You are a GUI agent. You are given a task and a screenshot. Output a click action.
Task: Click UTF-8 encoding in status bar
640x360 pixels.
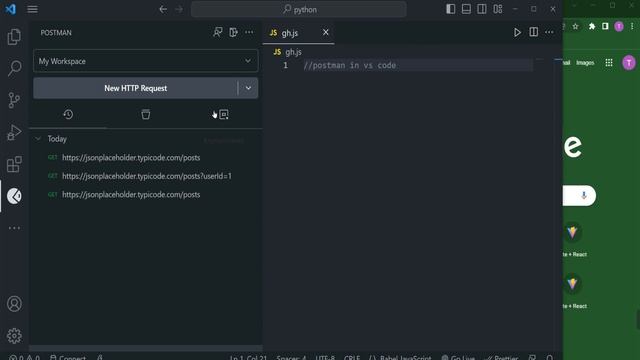click(x=325, y=357)
